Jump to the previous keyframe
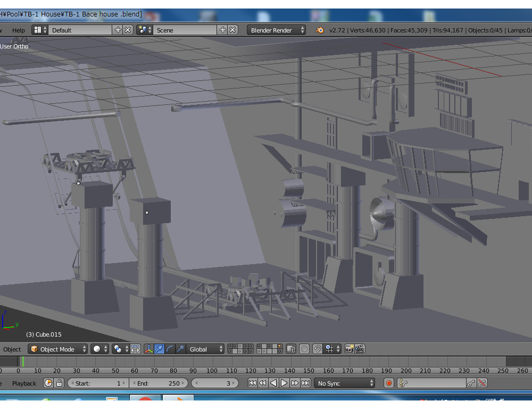This screenshot has width=532, height=409. coord(263,383)
